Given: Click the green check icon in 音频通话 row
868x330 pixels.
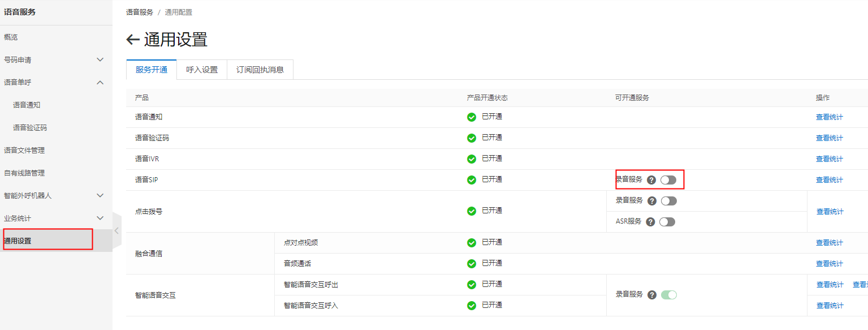Looking at the screenshot, I should 472,264.
